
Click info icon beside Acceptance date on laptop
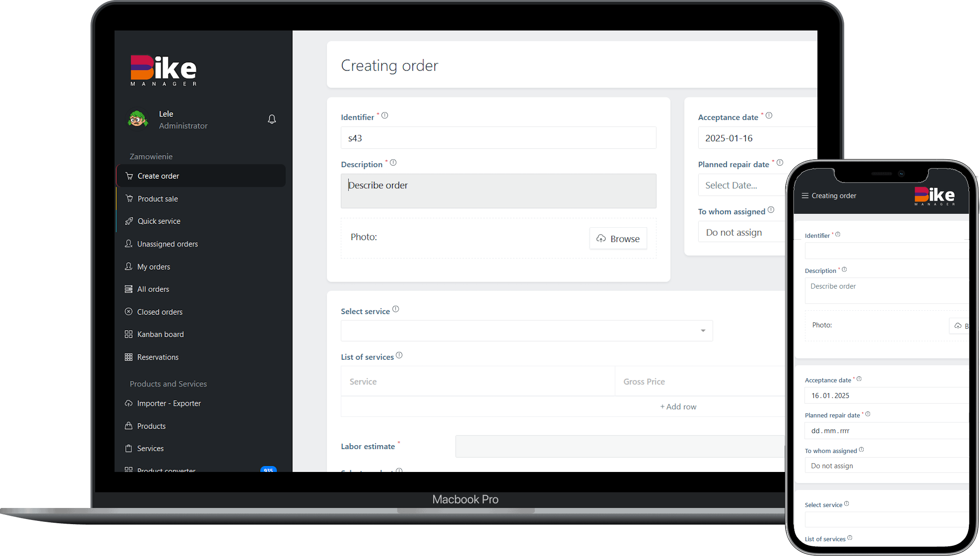coord(769,116)
